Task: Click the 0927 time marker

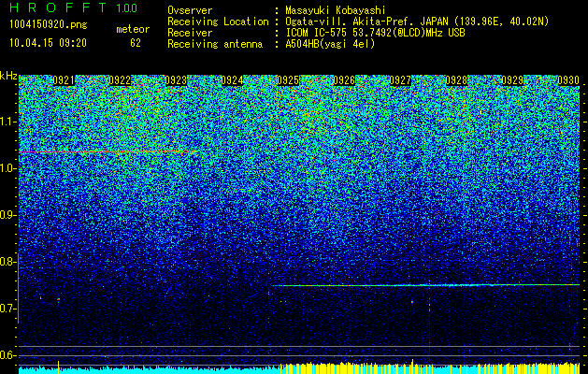Action: tap(400, 80)
